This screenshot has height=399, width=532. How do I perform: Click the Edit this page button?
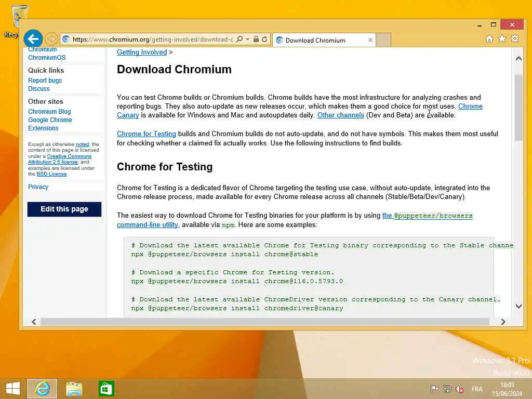(x=64, y=209)
